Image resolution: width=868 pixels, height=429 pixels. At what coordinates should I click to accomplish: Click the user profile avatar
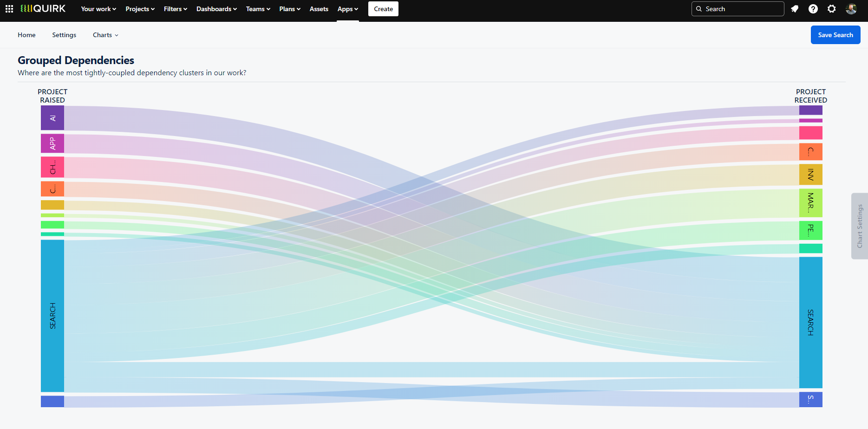click(851, 9)
